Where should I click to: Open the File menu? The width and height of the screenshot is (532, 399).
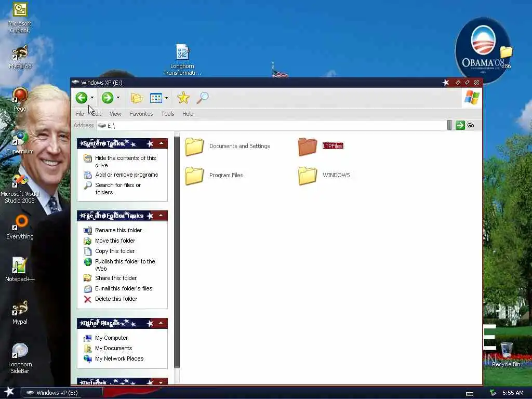pyautogui.click(x=79, y=114)
